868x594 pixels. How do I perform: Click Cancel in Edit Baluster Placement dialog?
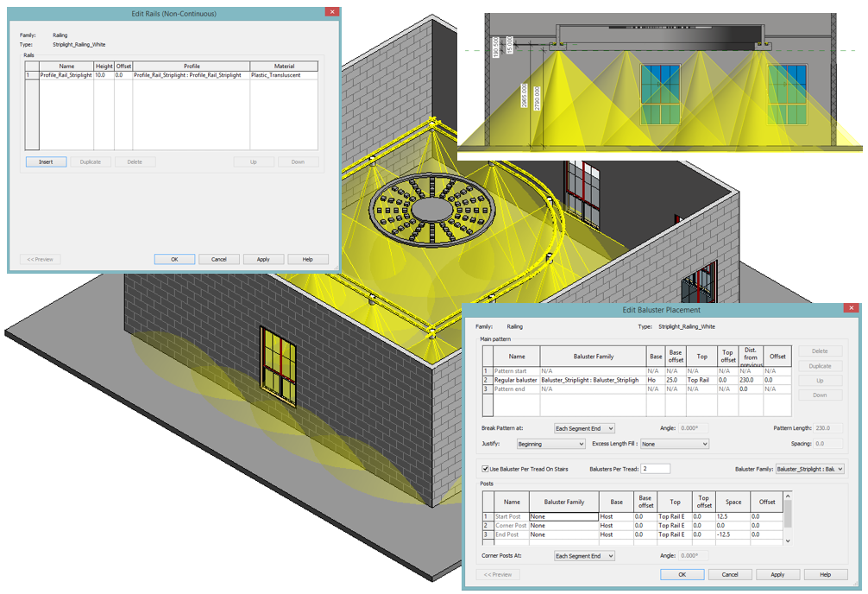point(730,575)
